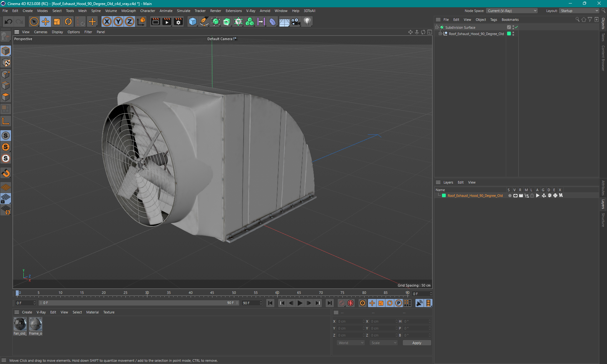Switch to Points mode in left sidebar
The image size is (607, 364).
point(6,74)
